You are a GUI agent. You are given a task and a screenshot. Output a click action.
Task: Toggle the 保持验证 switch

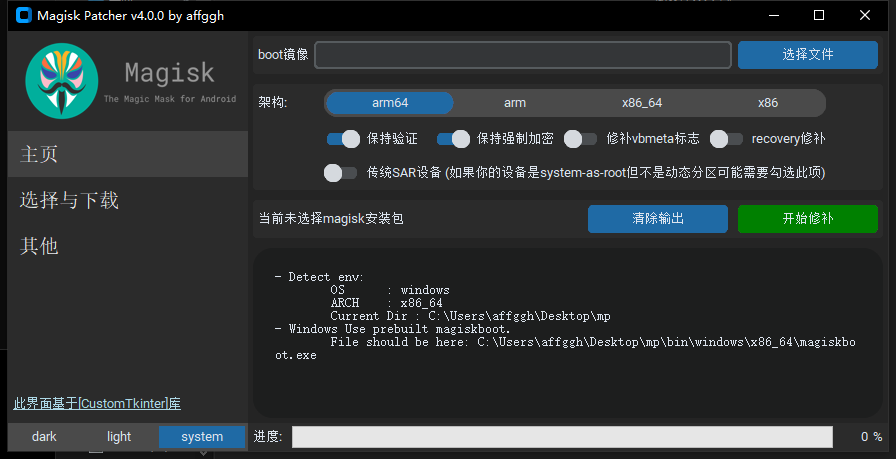coord(343,139)
